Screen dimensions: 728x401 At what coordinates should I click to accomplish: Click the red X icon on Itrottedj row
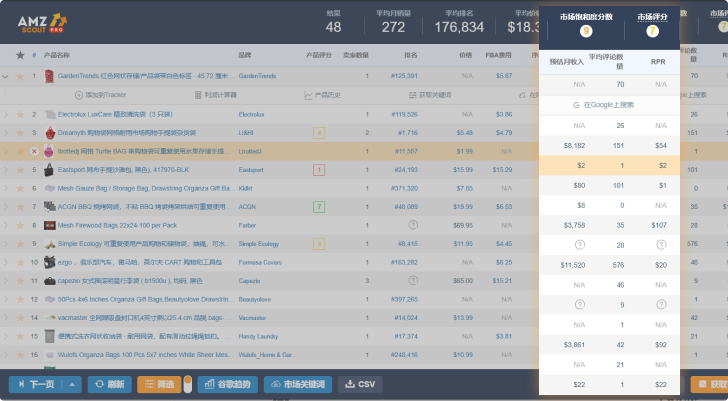pyautogui.click(x=34, y=151)
